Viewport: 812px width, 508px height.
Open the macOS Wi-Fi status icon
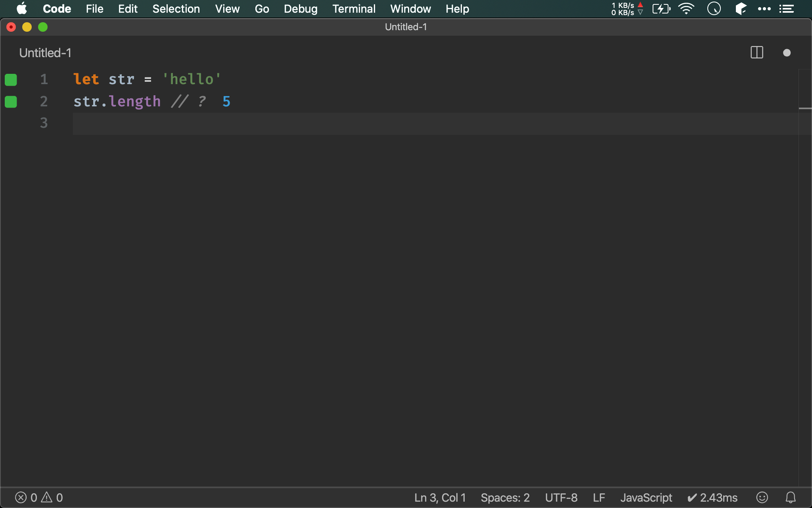pyautogui.click(x=686, y=9)
